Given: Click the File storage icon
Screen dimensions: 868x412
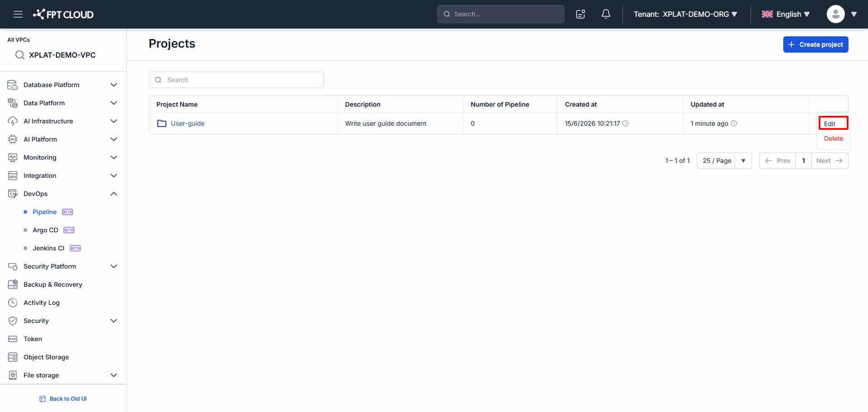Looking at the screenshot, I should coord(13,375).
